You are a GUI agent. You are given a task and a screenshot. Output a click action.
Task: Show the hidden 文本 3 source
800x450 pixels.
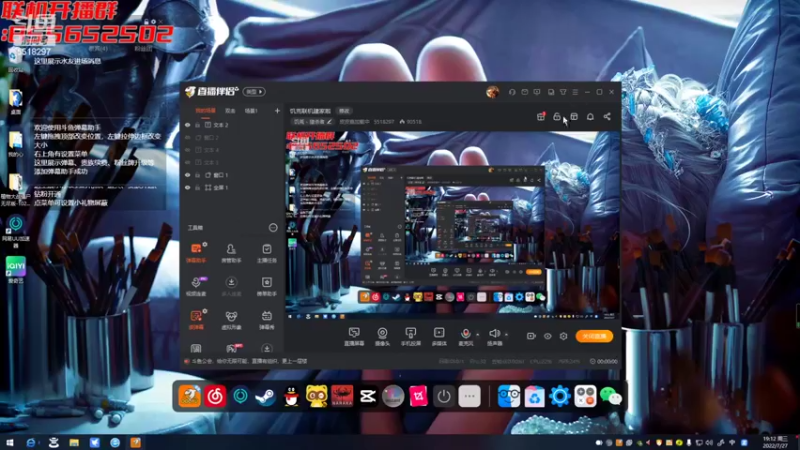(x=188, y=163)
